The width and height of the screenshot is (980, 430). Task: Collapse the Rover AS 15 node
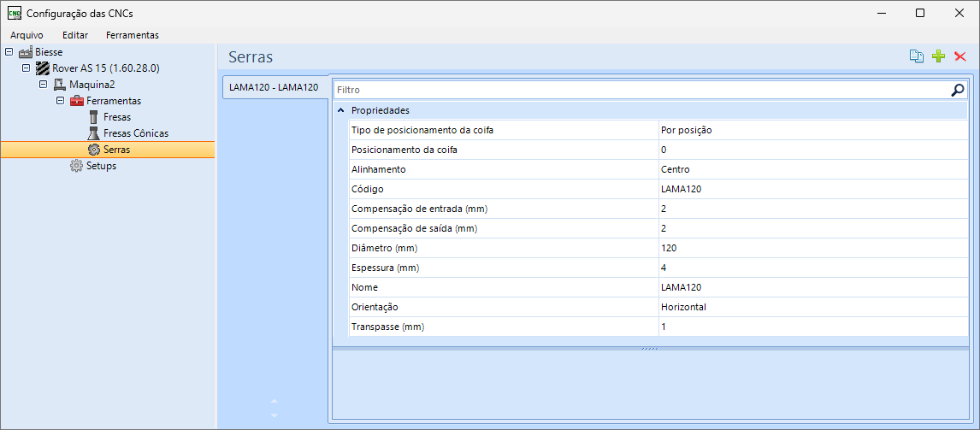(x=27, y=68)
